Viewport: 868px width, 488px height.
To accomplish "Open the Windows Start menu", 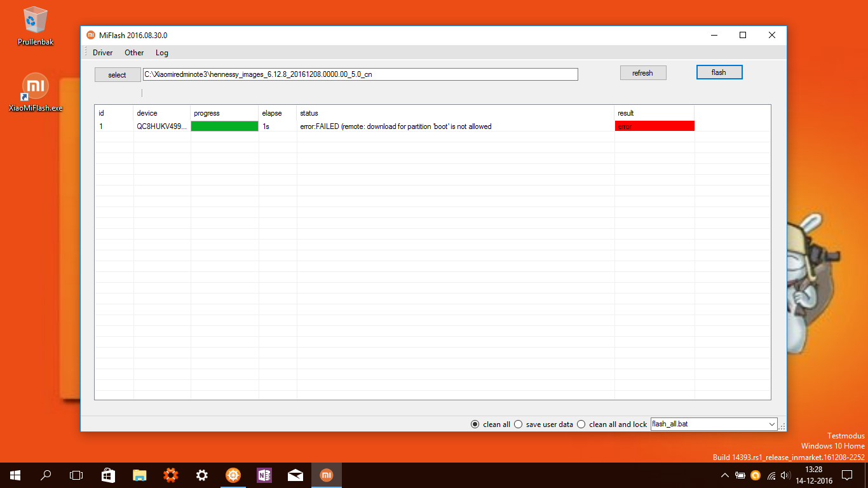I will (x=15, y=475).
